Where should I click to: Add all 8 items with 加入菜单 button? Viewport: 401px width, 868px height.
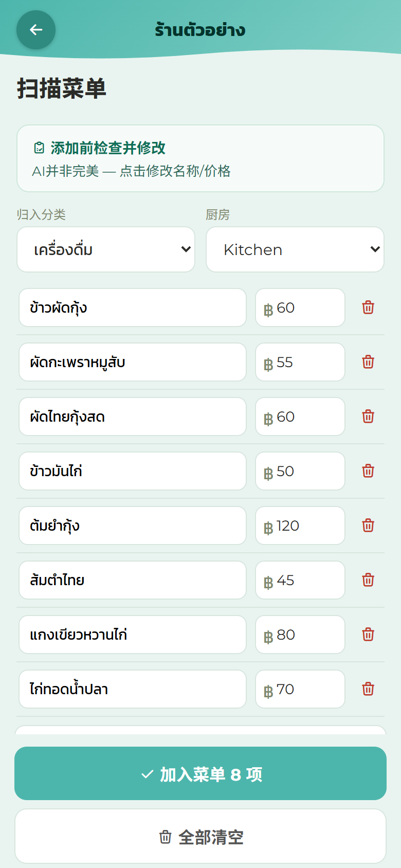(x=200, y=773)
